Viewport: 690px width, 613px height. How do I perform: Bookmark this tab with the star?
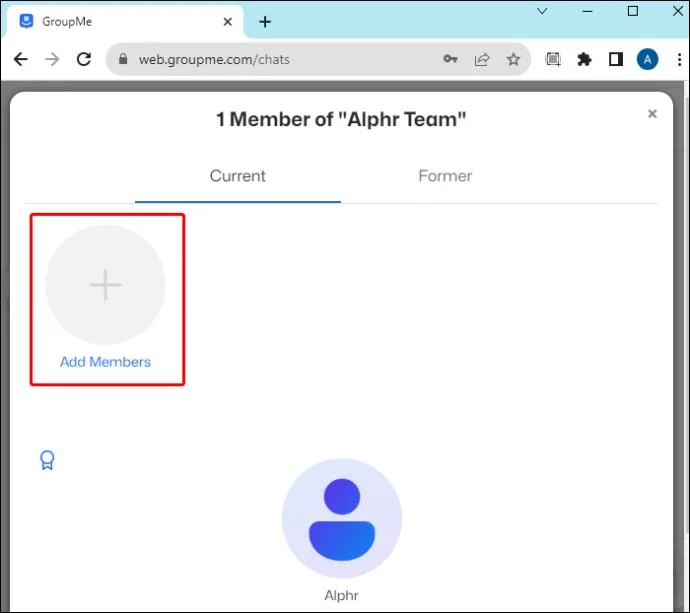coord(513,59)
